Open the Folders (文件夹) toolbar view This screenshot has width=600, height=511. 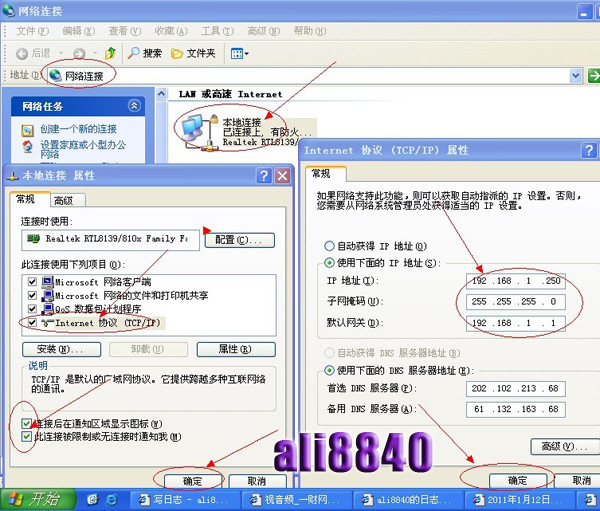pyautogui.click(x=192, y=53)
